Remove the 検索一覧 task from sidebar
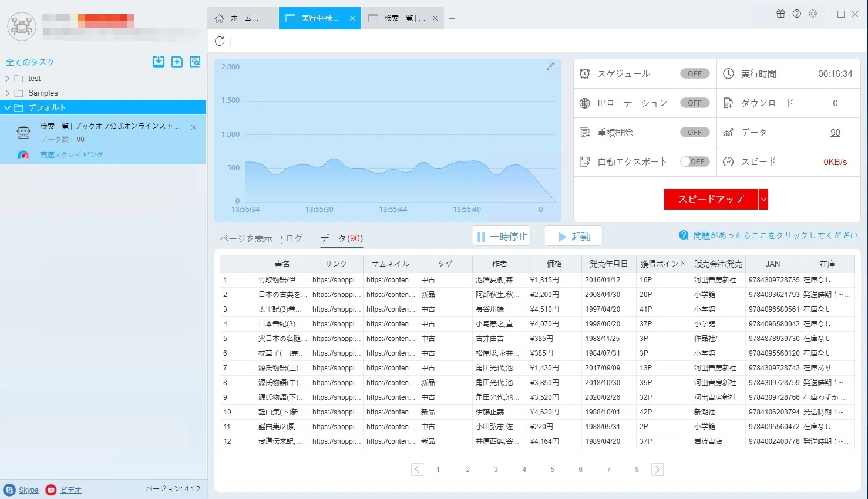 pos(194,127)
